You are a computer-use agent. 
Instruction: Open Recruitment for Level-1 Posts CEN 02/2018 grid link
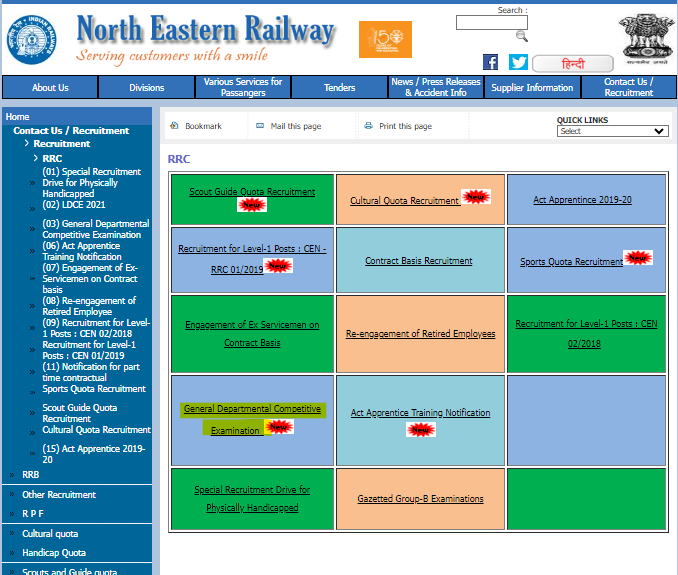tap(586, 334)
